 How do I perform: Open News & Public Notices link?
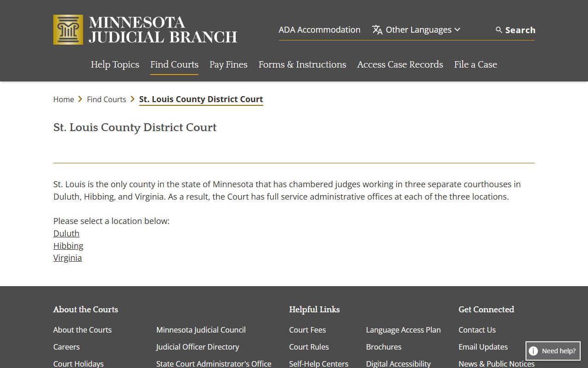[497, 363]
